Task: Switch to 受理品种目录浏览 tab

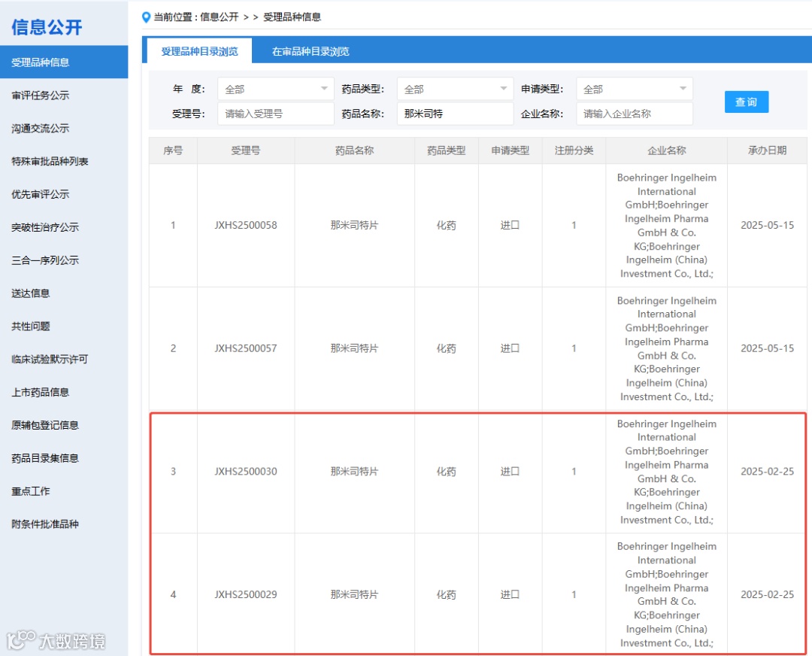Action: [x=199, y=51]
